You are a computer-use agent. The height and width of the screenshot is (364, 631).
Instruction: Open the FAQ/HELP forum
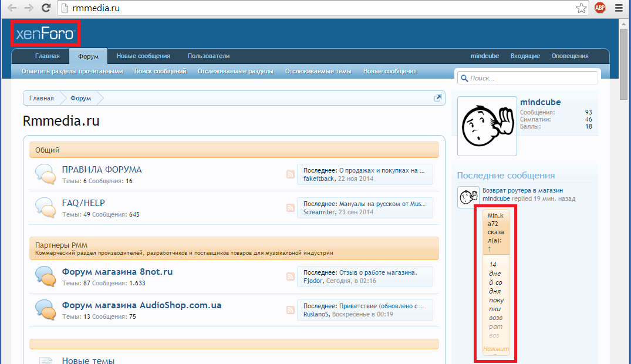(83, 203)
